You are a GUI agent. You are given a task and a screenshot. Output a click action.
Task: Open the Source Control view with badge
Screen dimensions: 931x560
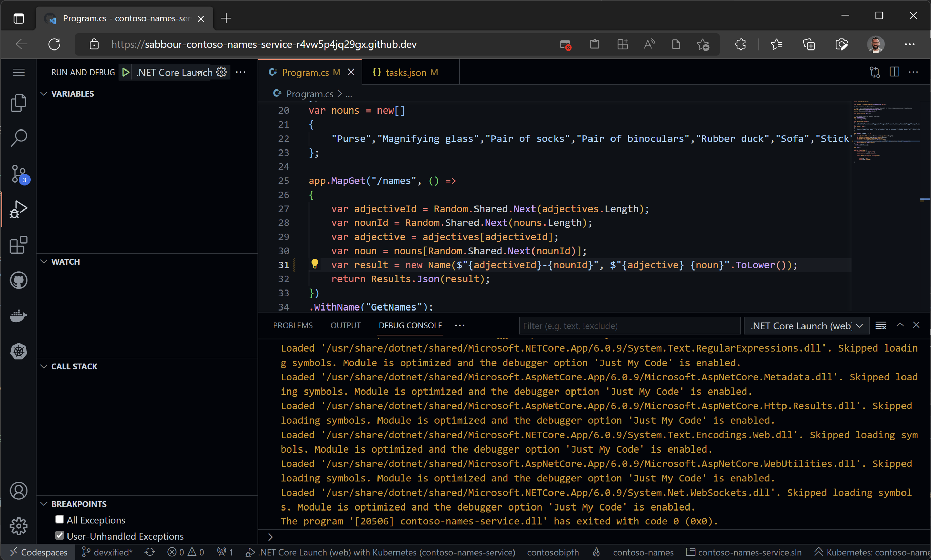tap(18, 174)
